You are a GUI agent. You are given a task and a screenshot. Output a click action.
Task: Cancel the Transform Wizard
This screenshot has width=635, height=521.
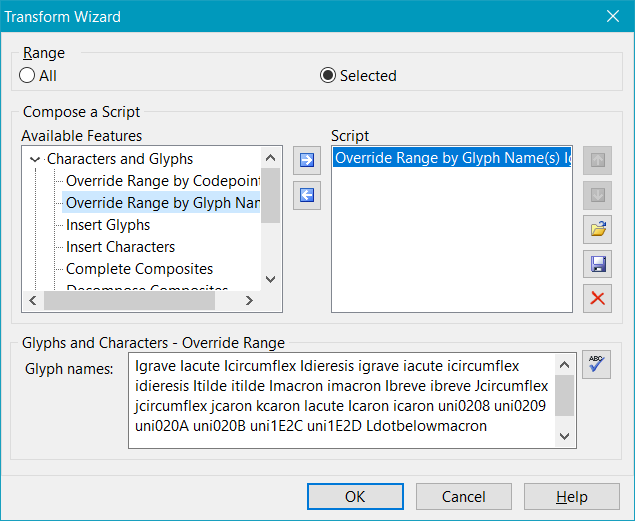coord(464,496)
